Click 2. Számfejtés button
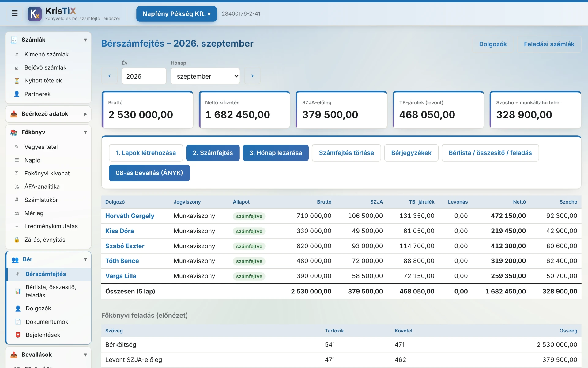This screenshot has width=588, height=368. pyautogui.click(x=213, y=153)
